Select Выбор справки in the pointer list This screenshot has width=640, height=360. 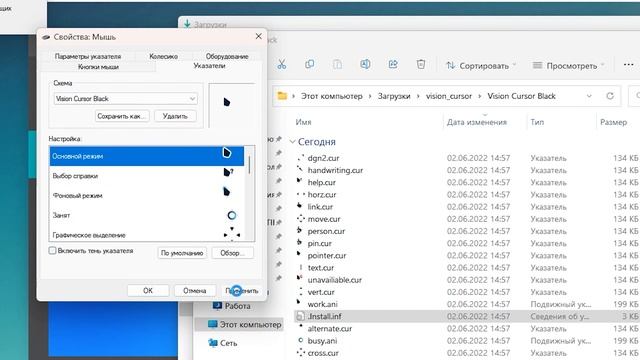click(147, 176)
